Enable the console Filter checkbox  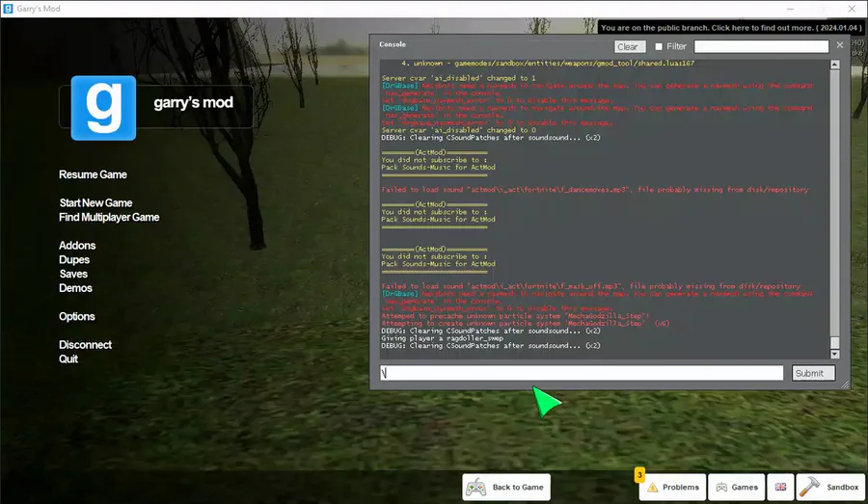659,47
